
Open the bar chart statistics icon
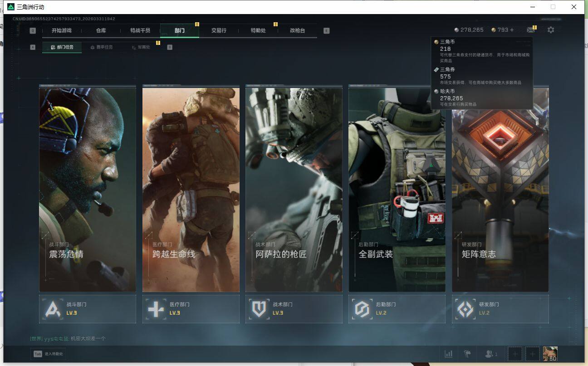tap(449, 354)
